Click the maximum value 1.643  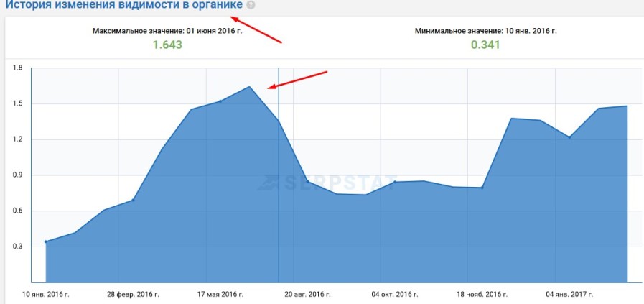(x=167, y=45)
